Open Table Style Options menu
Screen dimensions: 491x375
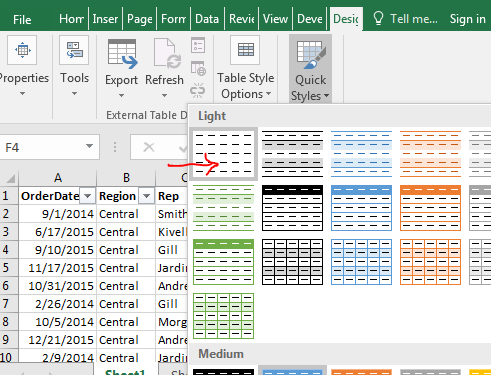[x=246, y=69]
